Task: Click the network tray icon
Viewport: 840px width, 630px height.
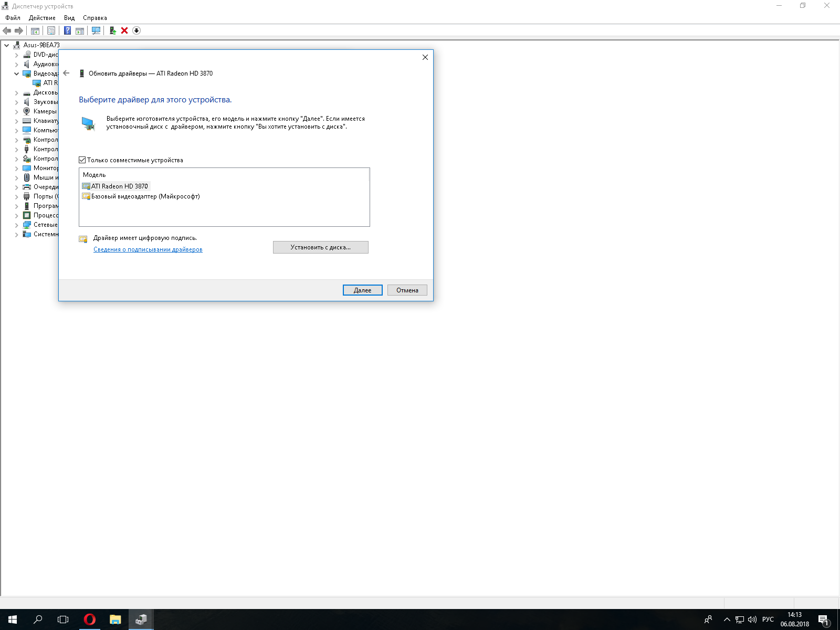Action: point(740,619)
